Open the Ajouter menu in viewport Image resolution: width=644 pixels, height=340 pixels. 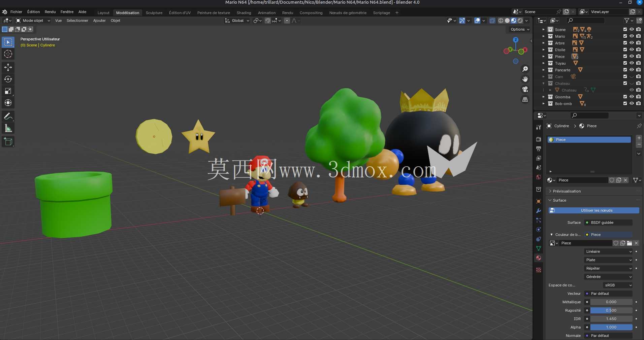click(x=99, y=21)
